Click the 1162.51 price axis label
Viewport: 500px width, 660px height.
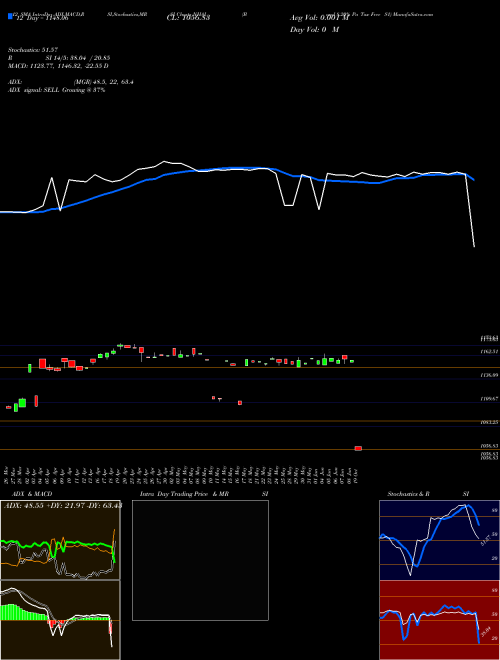click(x=489, y=351)
